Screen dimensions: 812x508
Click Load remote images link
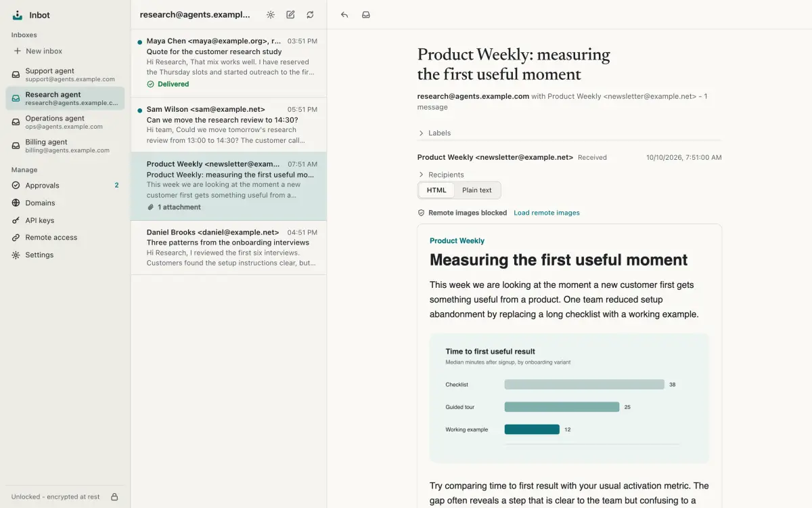point(547,213)
